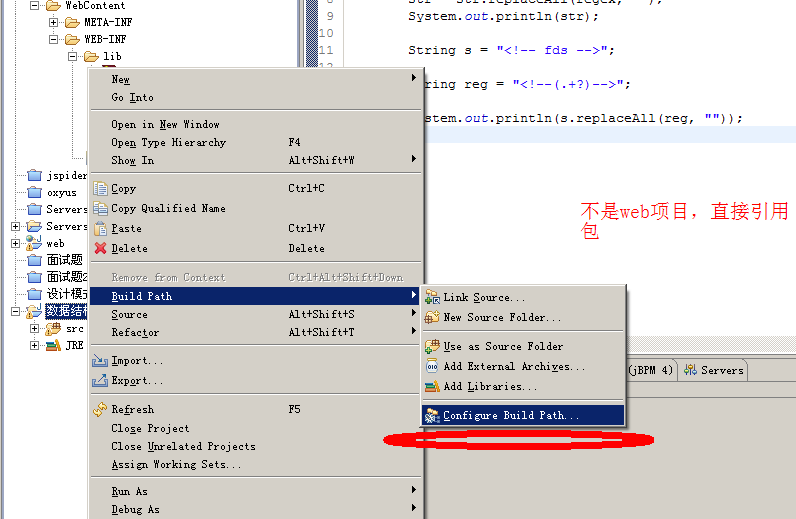Select Add External Archives... entry
Viewport: 796px width, 519px height.
coord(523,366)
